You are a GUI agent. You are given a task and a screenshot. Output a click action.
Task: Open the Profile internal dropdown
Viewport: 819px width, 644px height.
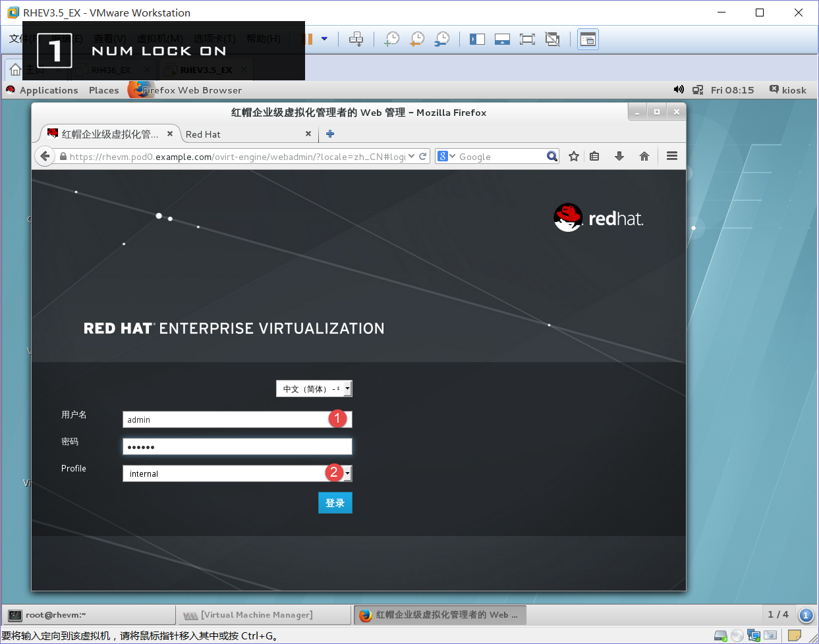click(x=237, y=473)
